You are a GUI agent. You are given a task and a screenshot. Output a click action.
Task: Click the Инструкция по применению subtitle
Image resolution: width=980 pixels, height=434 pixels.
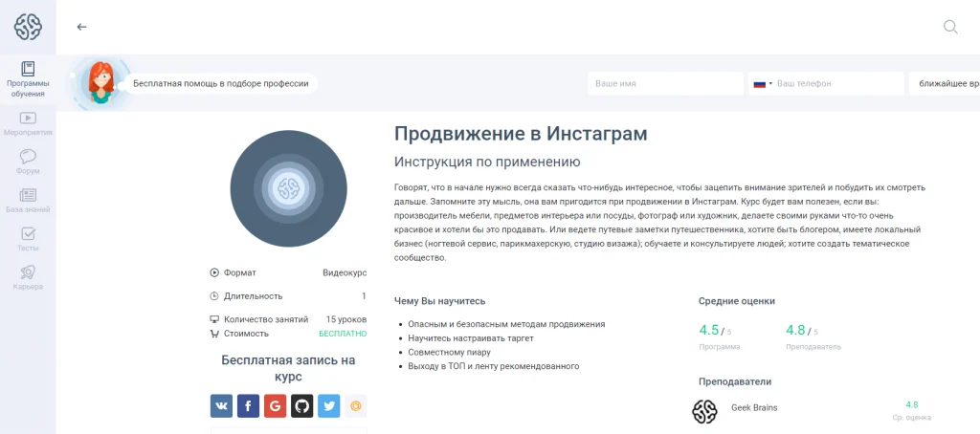(487, 163)
